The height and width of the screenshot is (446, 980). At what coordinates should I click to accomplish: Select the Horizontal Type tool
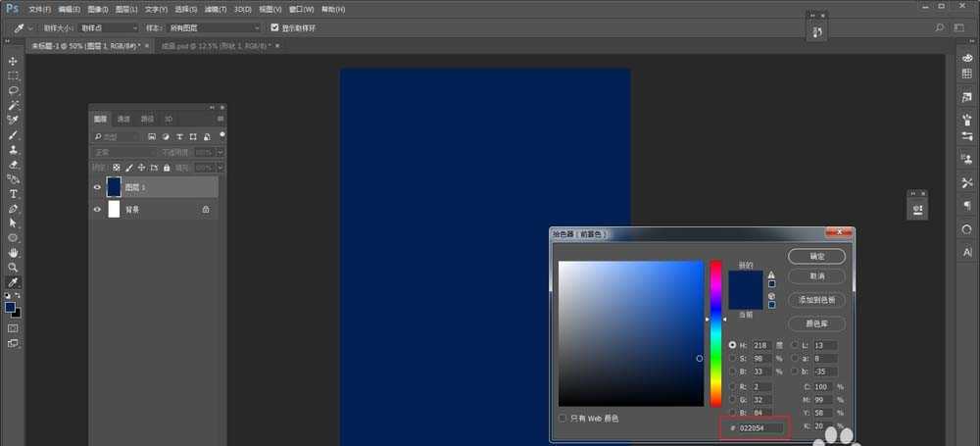(13, 194)
